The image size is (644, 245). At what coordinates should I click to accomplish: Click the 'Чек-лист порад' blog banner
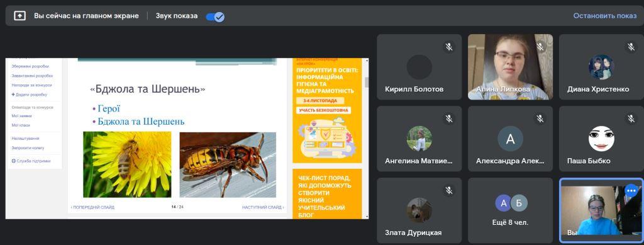pos(327,193)
